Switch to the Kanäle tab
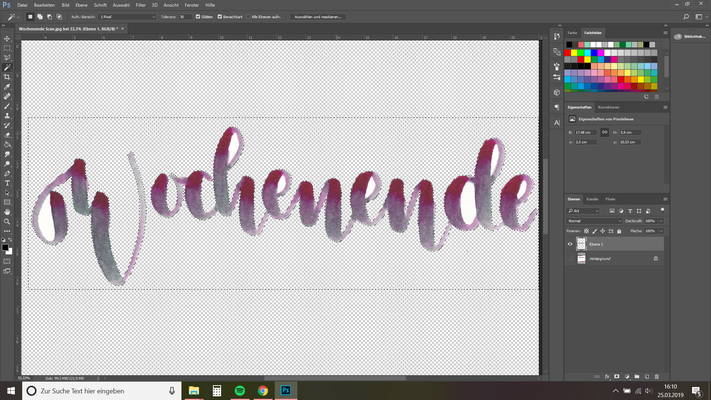Screen dimensions: 711x400 [x=593, y=199]
